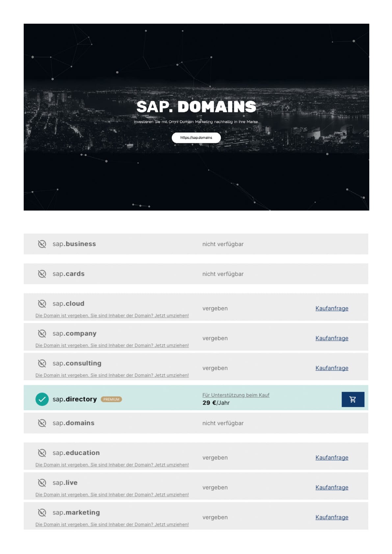The width and height of the screenshot is (392, 554).
Task: Click Kaufanfrage link for sap.live
Action: [332, 488]
